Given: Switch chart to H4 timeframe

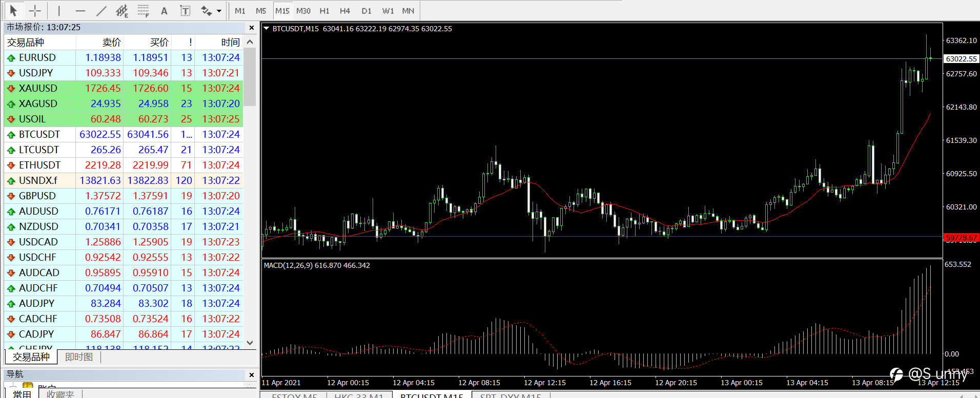Looking at the screenshot, I should coord(345,11).
